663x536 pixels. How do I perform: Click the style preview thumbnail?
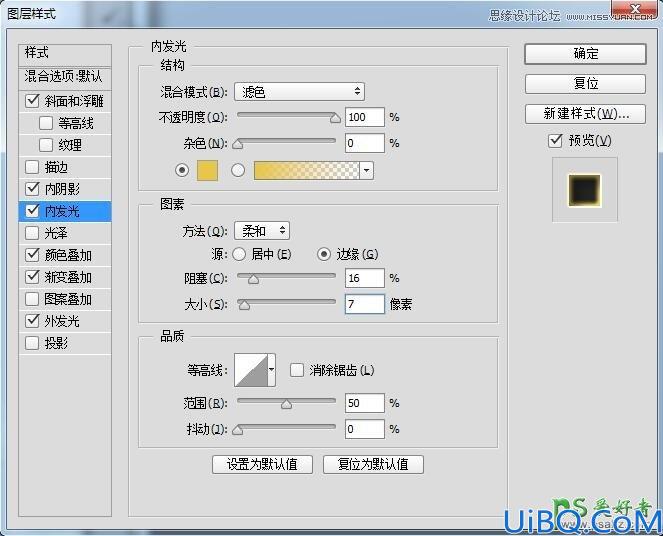tap(585, 190)
